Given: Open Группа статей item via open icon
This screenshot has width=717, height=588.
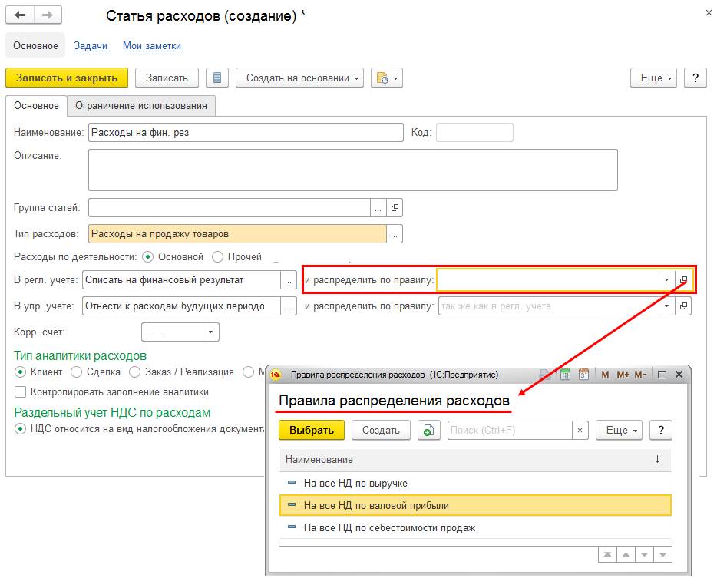Looking at the screenshot, I should 395,207.
